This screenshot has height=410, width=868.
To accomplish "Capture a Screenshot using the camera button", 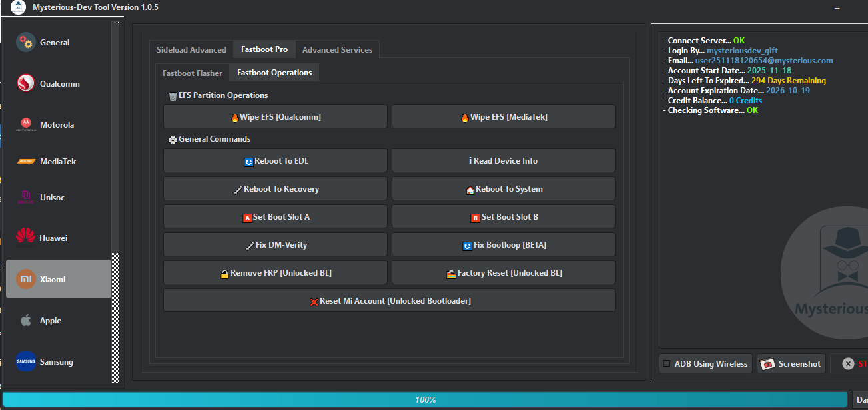I will [x=791, y=363].
